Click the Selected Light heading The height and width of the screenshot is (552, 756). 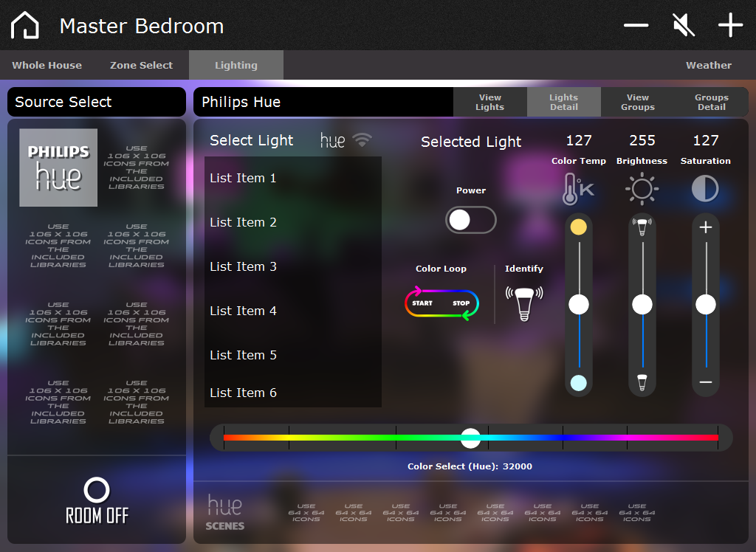(x=471, y=142)
